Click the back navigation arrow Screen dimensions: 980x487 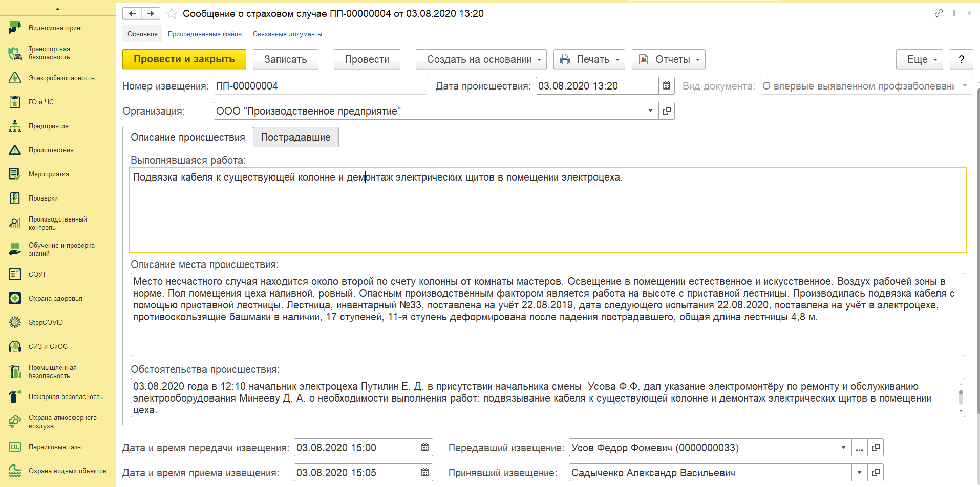132,13
